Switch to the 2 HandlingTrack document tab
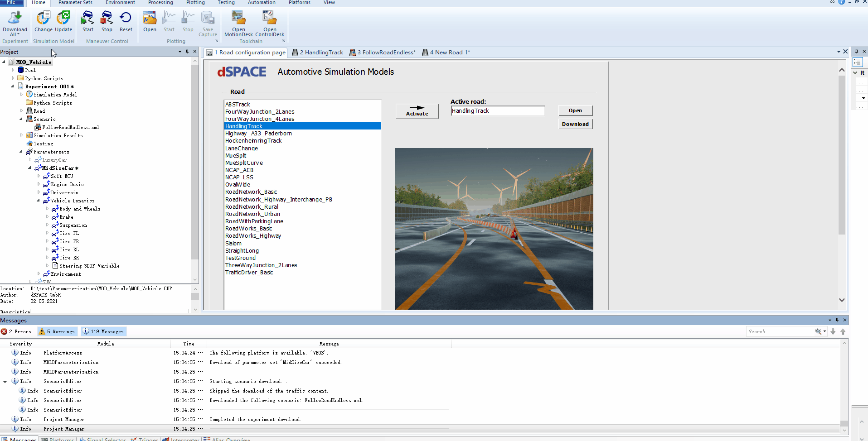868x441 pixels. (318, 53)
